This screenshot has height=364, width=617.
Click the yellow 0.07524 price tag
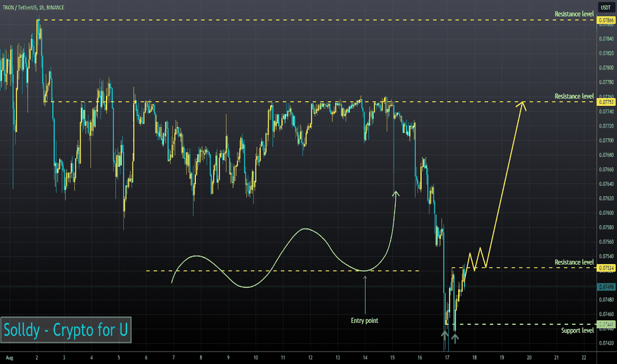[x=606, y=268]
